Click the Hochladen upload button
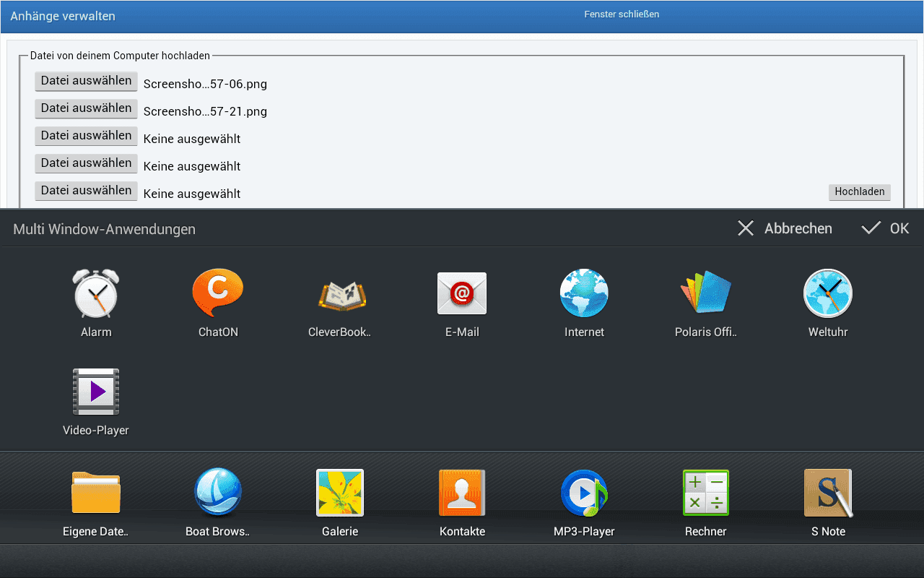This screenshot has height=578, width=924. 859,191
